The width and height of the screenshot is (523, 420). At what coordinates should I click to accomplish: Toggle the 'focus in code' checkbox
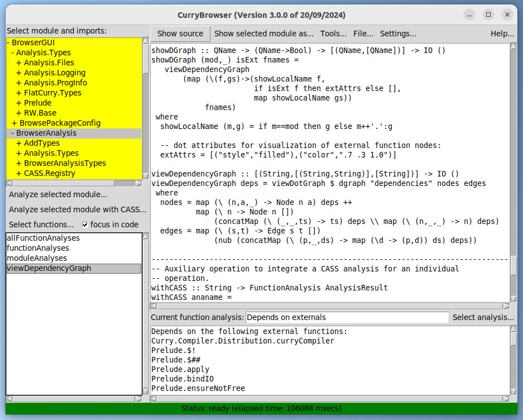85,225
